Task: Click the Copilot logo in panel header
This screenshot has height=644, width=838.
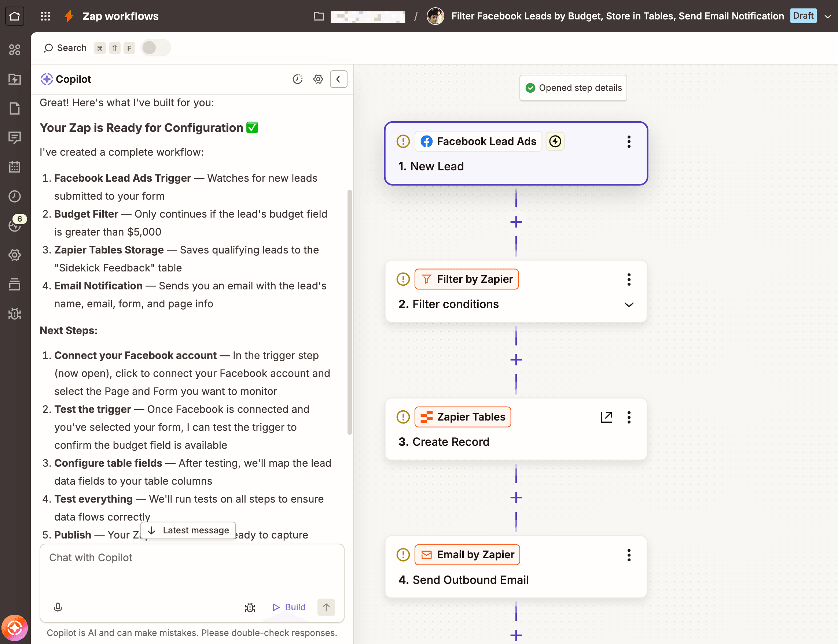Action: point(47,79)
